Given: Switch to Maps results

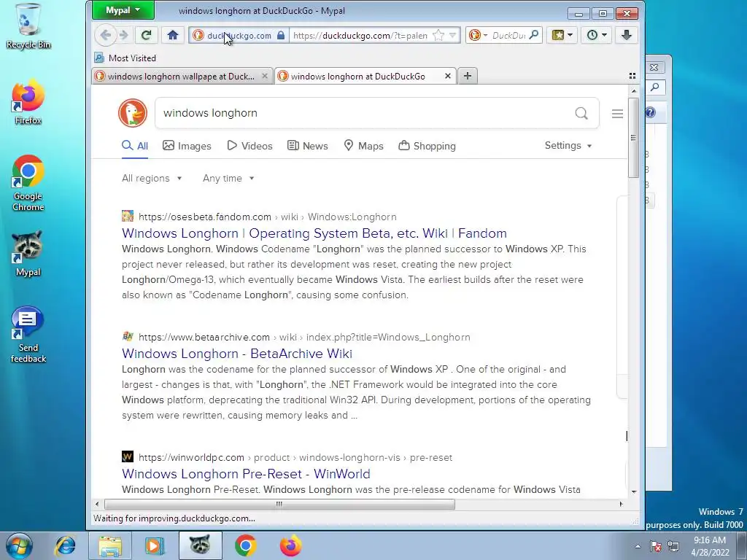Looking at the screenshot, I should (363, 146).
